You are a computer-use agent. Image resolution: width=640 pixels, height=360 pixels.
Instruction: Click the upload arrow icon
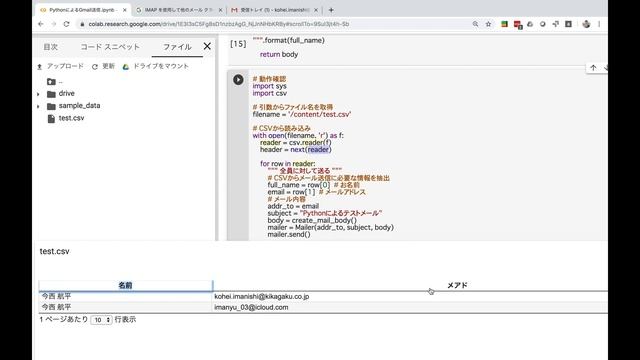click(x=40, y=67)
